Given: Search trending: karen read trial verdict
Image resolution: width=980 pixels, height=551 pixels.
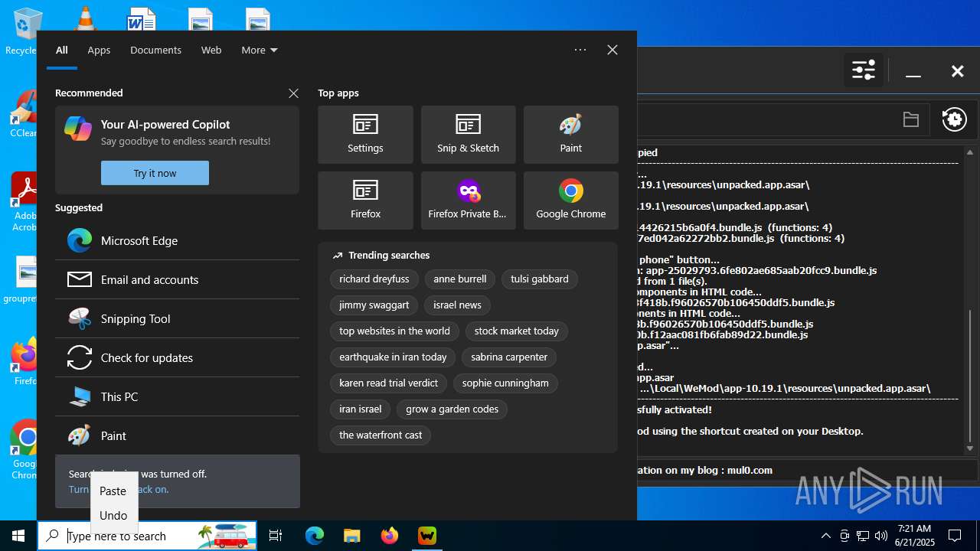Looking at the screenshot, I should pos(389,383).
